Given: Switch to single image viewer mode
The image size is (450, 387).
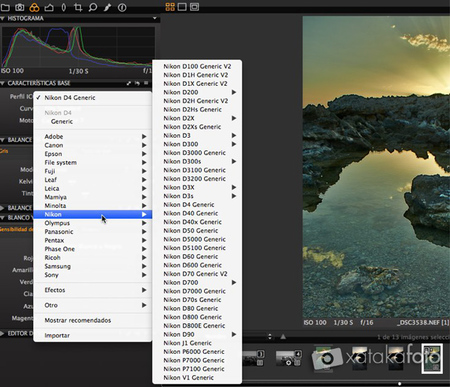Looking at the screenshot, I should click(182, 7).
